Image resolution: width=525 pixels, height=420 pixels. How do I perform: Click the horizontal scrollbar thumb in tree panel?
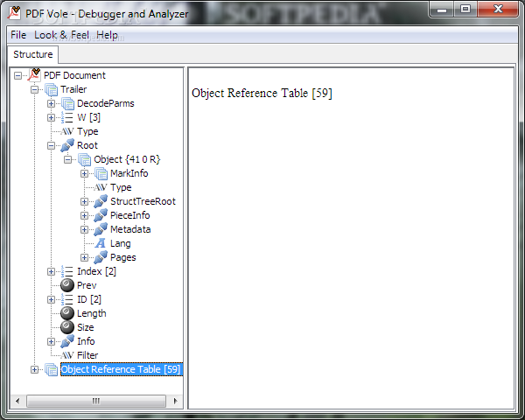point(96,401)
